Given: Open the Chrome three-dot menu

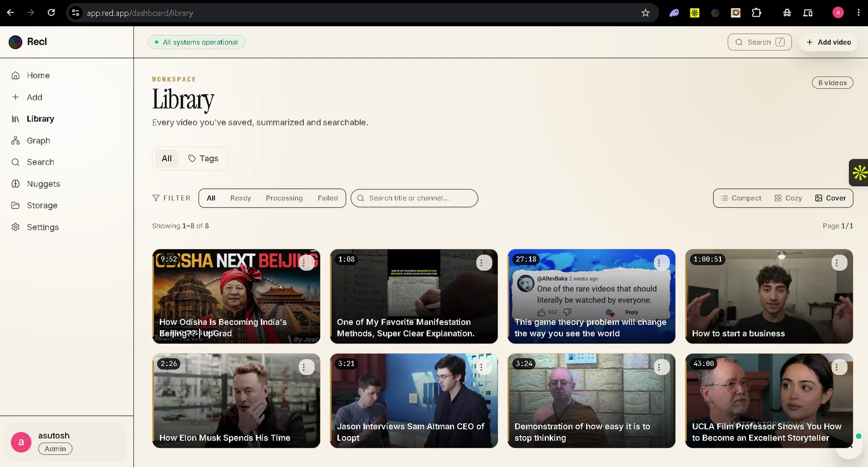Looking at the screenshot, I should 858,12.
